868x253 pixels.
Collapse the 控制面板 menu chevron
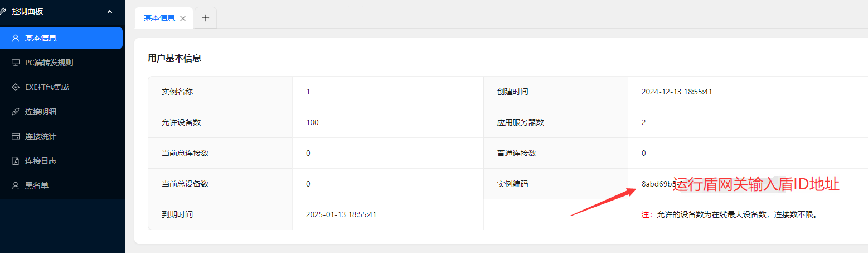109,11
